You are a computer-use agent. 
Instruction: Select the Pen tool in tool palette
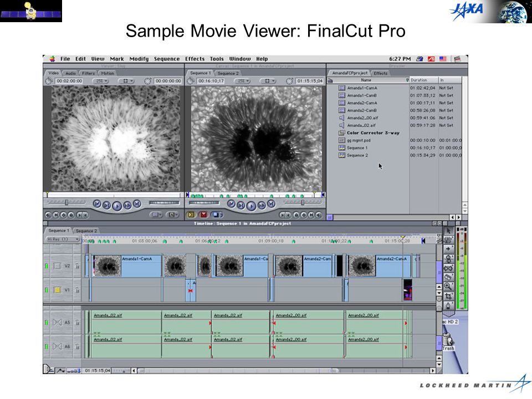[x=448, y=305]
